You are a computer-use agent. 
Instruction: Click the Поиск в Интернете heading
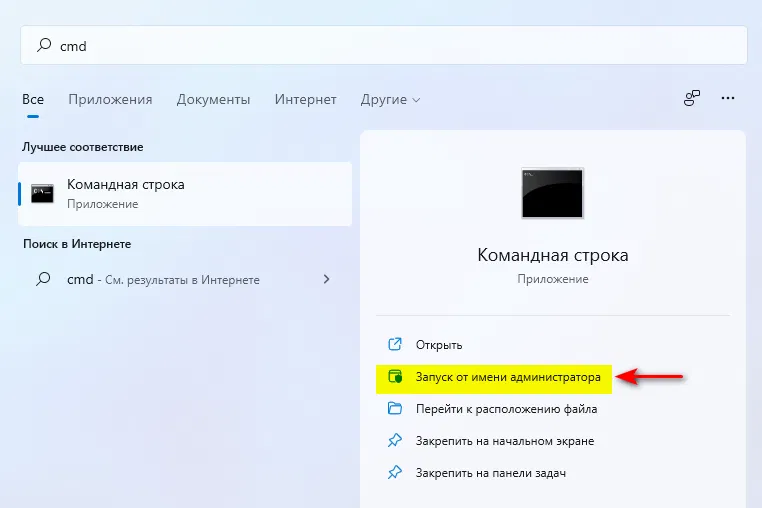click(77, 244)
